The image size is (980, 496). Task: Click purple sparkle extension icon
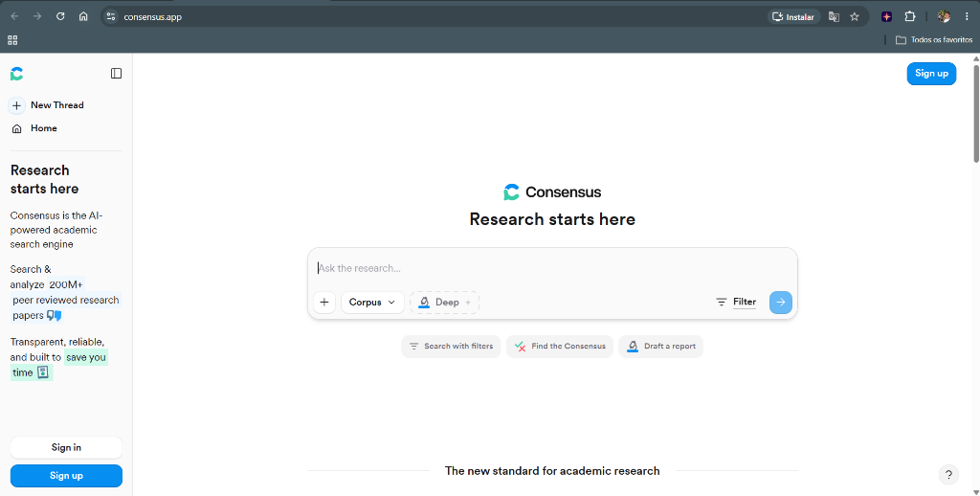(886, 17)
